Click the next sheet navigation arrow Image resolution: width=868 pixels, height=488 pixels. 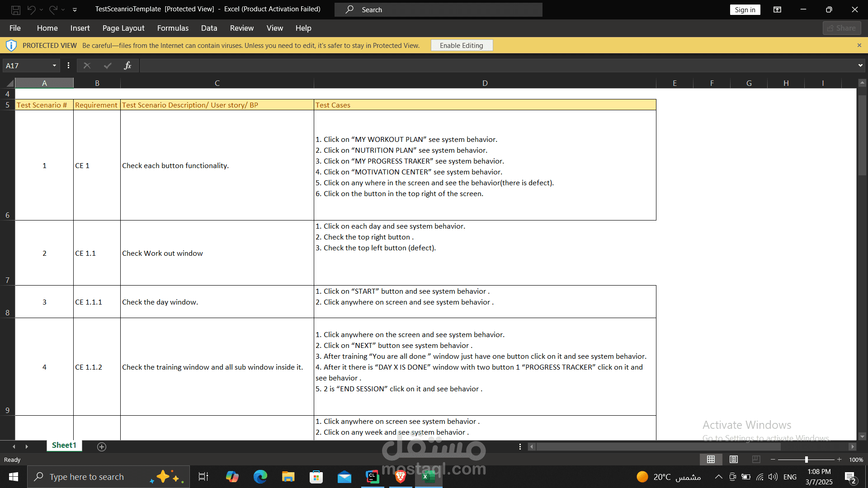click(27, 447)
